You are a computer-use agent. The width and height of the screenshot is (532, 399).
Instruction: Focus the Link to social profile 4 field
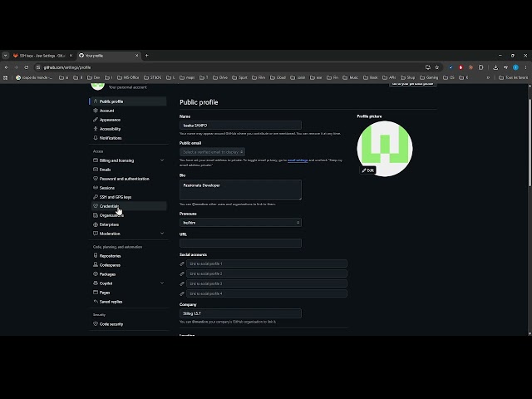click(266, 293)
